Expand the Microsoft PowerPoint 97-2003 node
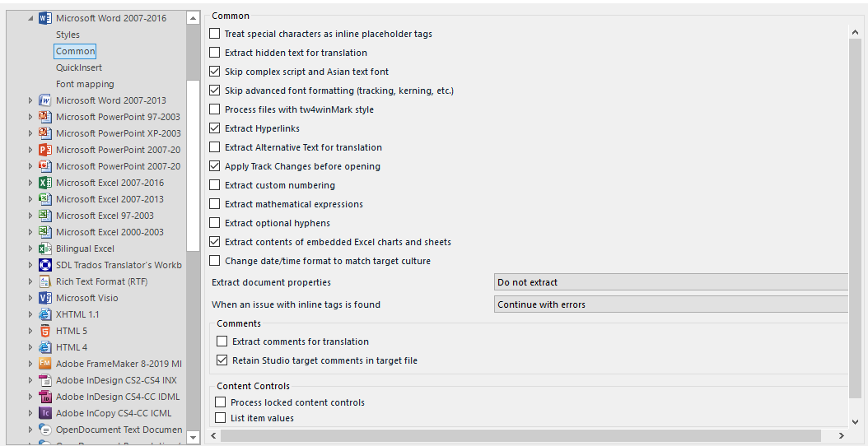The height and width of the screenshot is (446, 868). [30, 117]
